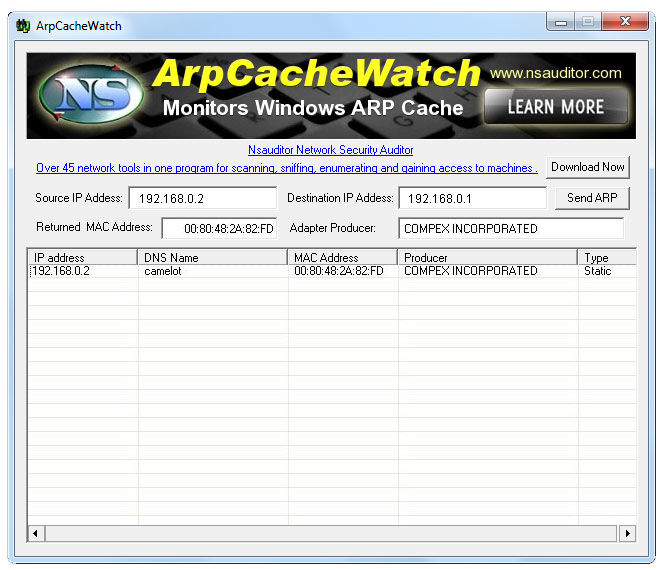Sort by the Producer column header

[487, 257]
